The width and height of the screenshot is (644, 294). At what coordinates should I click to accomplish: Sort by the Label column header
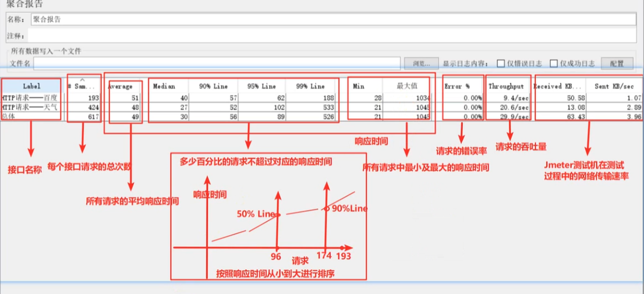point(31,87)
